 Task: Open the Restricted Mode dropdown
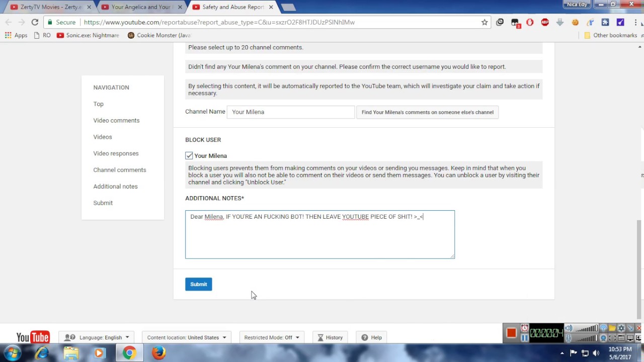271,337
